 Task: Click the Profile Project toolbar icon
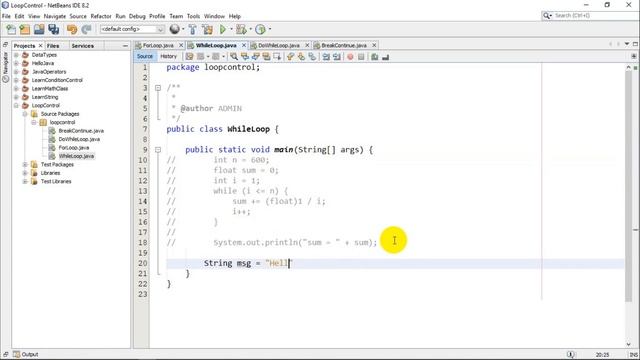[260, 29]
